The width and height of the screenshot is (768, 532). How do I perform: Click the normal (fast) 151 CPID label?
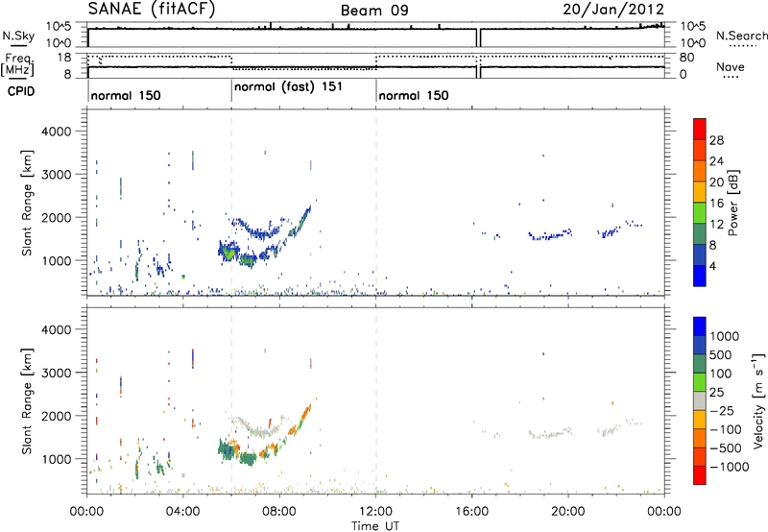click(288, 87)
